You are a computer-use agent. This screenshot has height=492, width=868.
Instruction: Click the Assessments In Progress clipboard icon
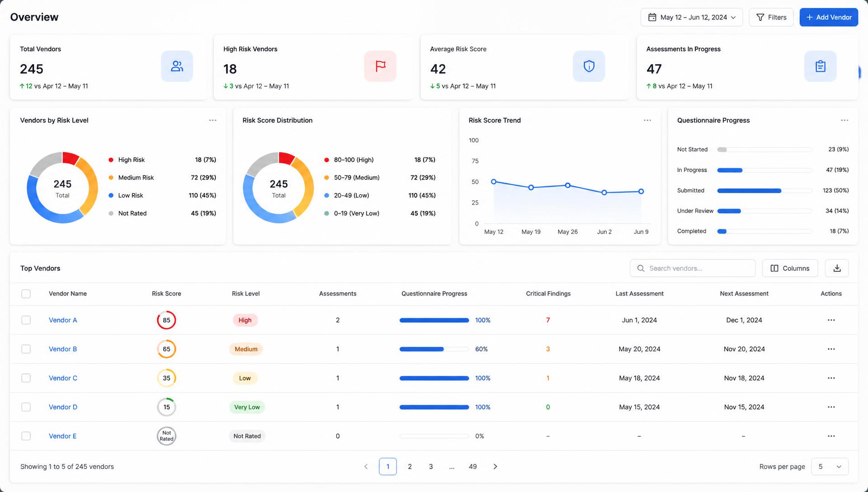click(x=820, y=66)
